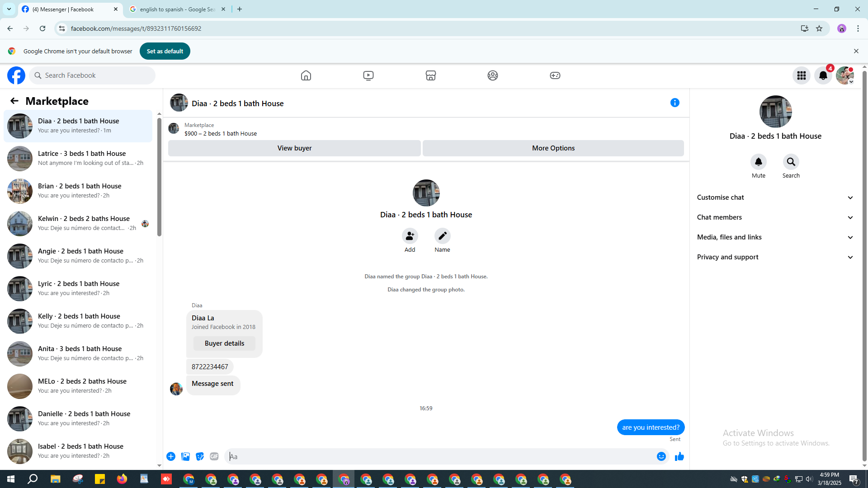Expand Media, files and links
This screenshot has width=868, height=488.
[775, 237]
